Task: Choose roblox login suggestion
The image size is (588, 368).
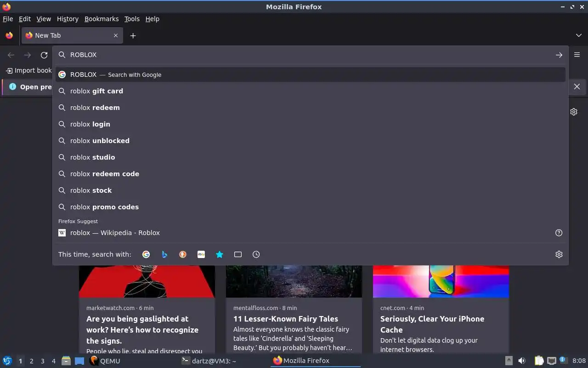Action: (310, 124)
